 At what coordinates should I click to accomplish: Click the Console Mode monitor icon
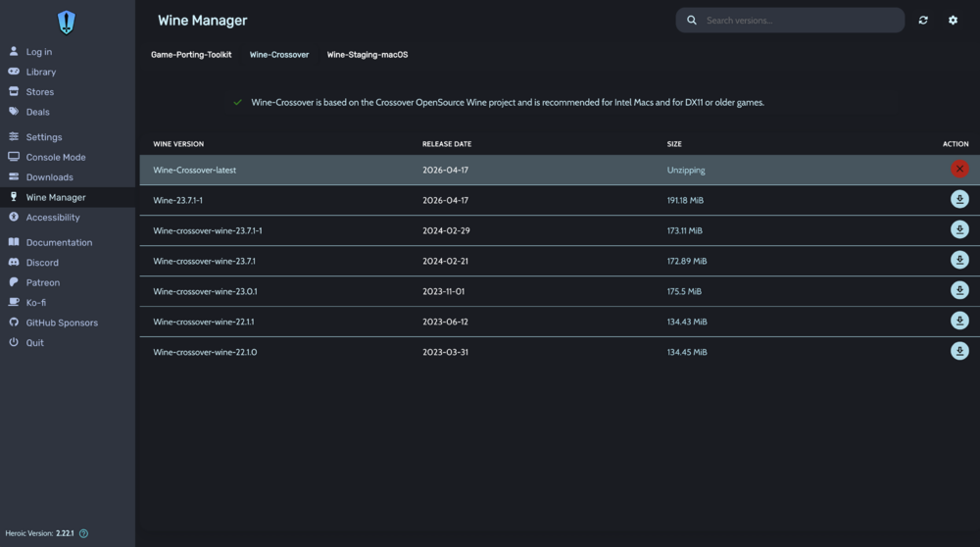pyautogui.click(x=14, y=156)
